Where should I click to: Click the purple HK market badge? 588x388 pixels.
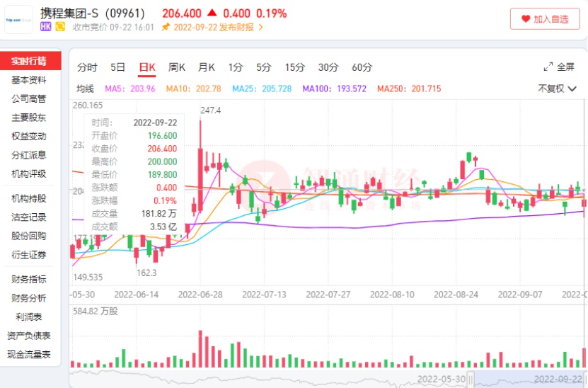coord(46,27)
